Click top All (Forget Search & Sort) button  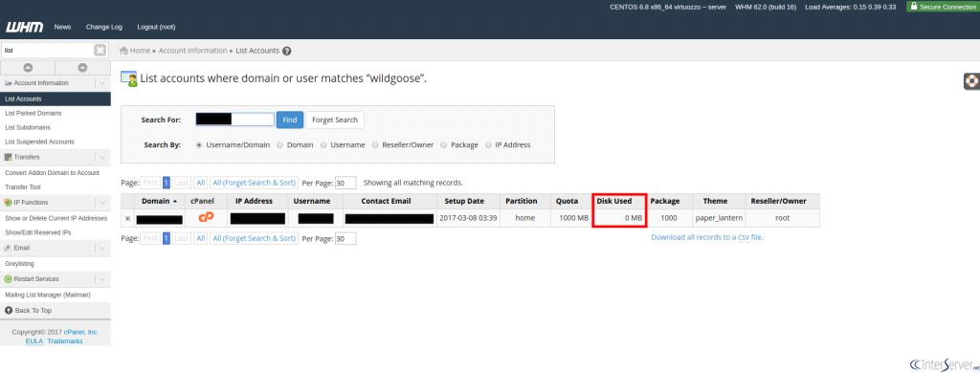(254, 183)
